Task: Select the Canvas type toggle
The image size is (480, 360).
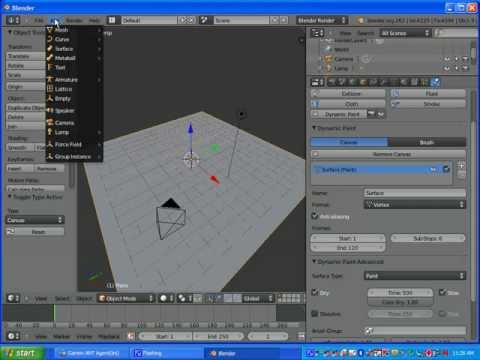Action: pyautogui.click(x=349, y=142)
